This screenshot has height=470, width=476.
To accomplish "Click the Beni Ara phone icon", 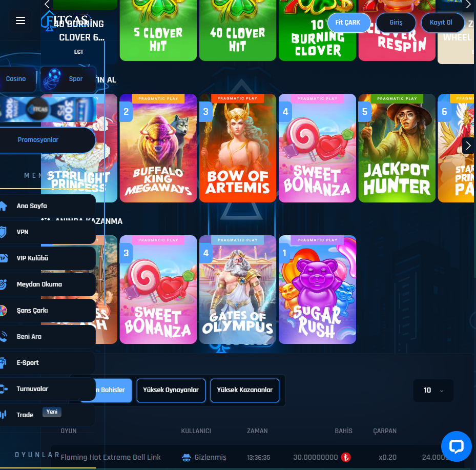I will coord(3,337).
